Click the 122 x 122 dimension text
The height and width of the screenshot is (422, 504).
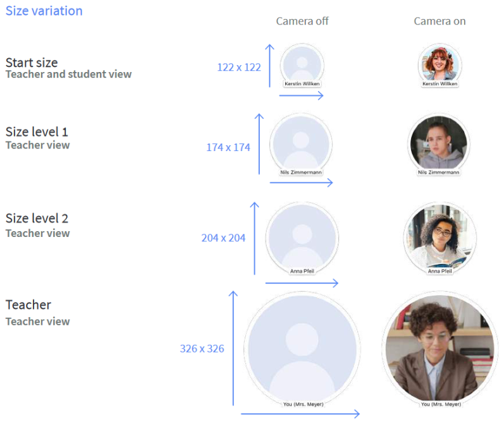[239, 67]
